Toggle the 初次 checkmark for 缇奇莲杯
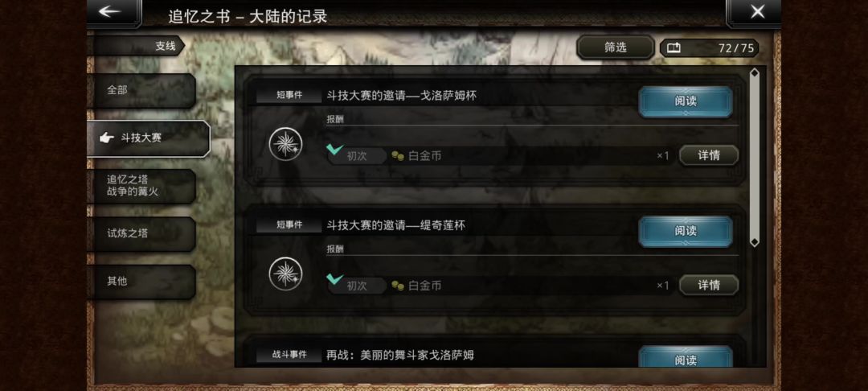 coord(335,278)
